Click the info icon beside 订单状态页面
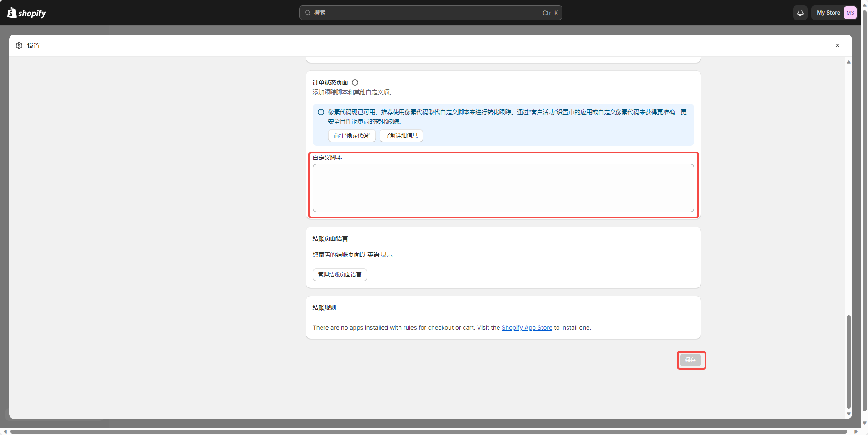 coord(355,83)
